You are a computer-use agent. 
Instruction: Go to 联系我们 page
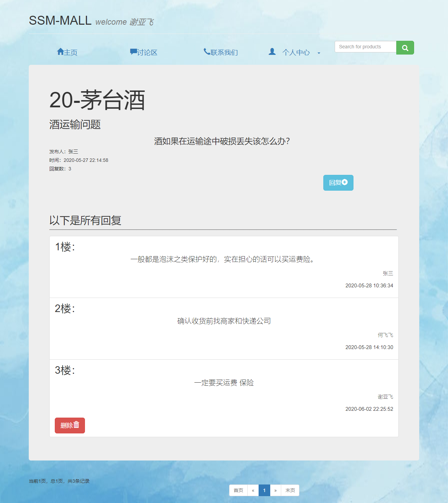point(224,52)
